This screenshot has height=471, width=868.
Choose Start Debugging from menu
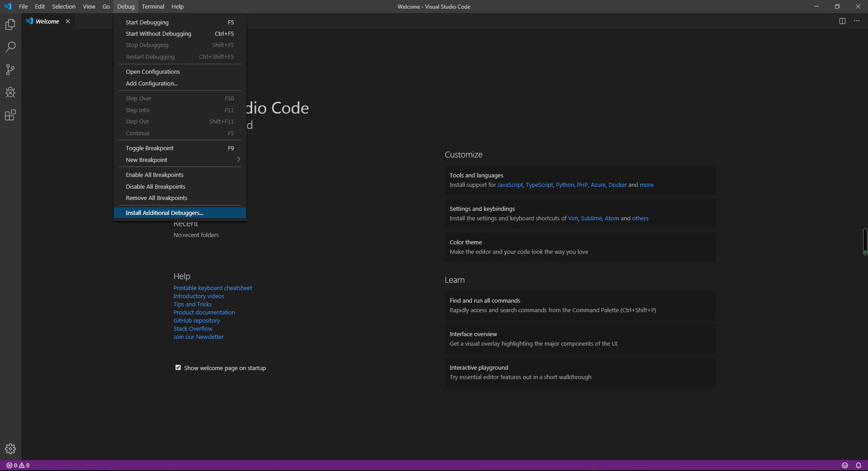point(180,22)
